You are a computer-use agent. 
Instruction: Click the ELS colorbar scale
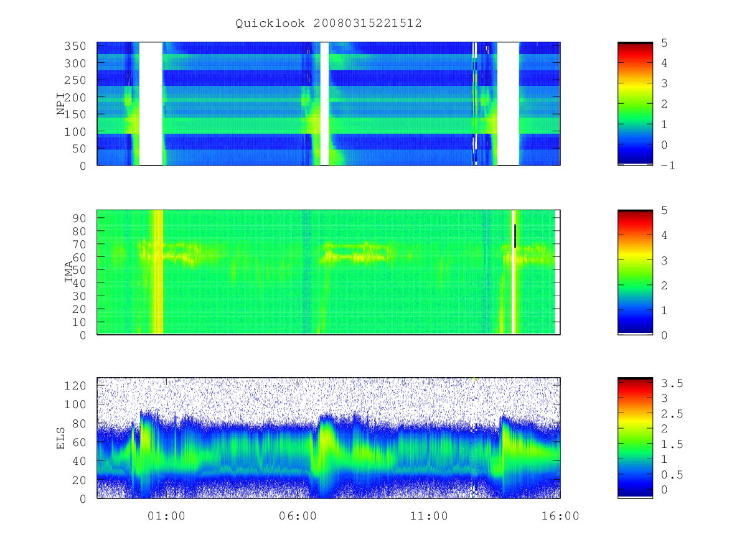635,438
